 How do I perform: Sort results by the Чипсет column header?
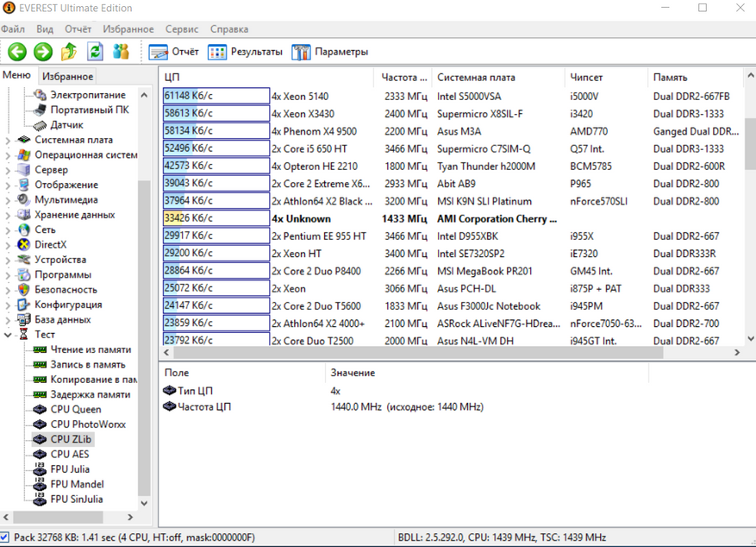(x=586, y=78)
